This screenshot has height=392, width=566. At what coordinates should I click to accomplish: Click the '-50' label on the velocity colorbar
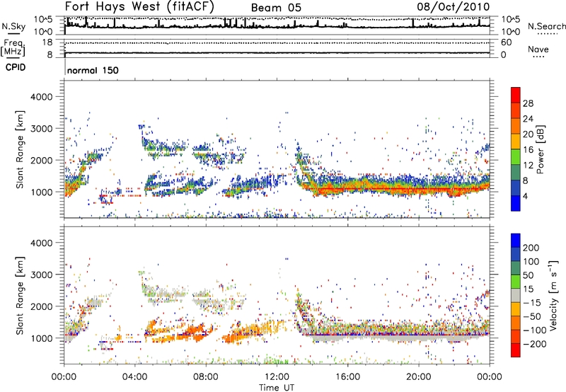[x=532, y=316]
